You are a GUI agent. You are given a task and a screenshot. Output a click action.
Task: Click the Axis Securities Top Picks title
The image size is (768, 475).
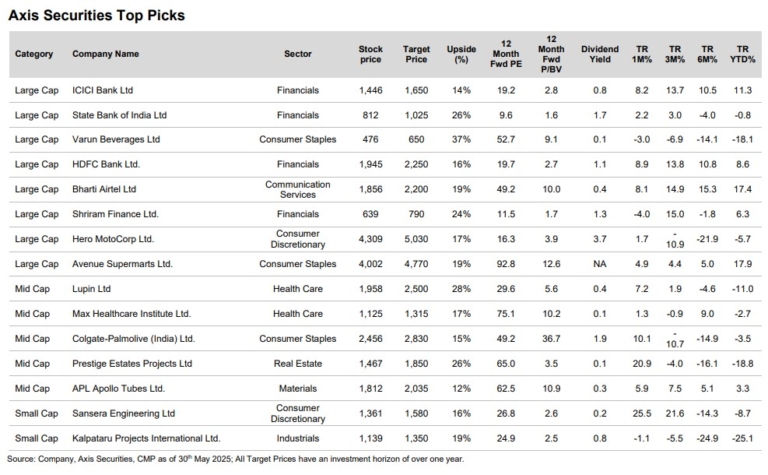click(x=95, y=16)
